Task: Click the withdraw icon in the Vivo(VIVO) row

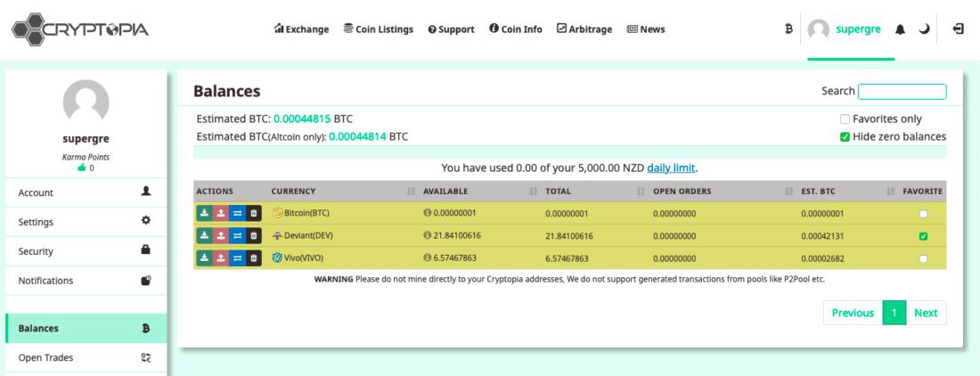Action: [221, 258]
